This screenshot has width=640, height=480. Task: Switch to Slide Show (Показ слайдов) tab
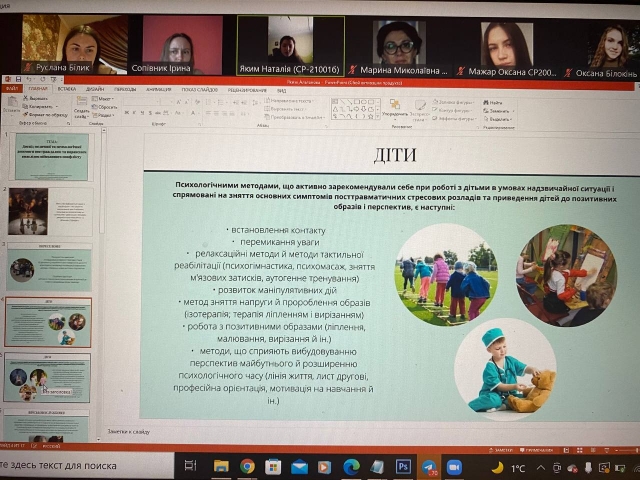pyautogui.click(x=200, y=90)
